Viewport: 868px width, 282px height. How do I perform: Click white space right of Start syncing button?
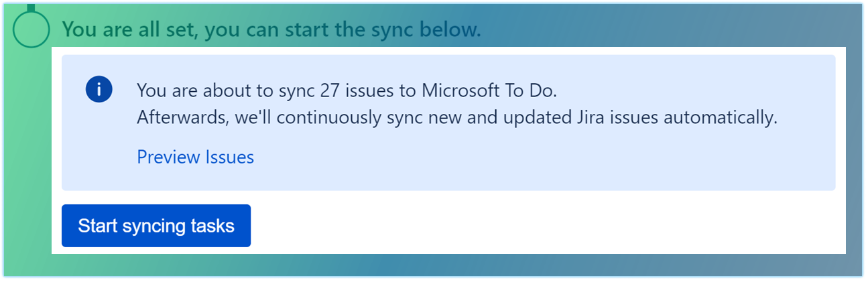click(536, 226)
